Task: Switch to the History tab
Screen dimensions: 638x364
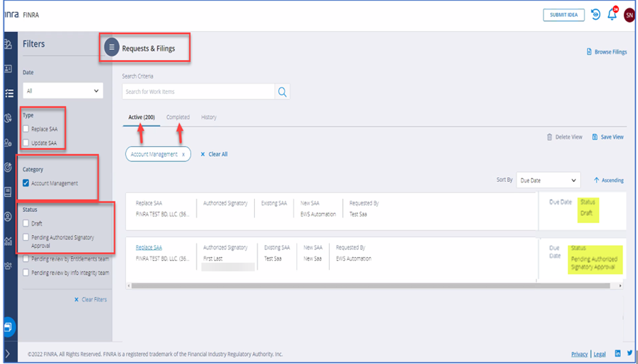Action: pyautogui.click(x=209, y=117)
